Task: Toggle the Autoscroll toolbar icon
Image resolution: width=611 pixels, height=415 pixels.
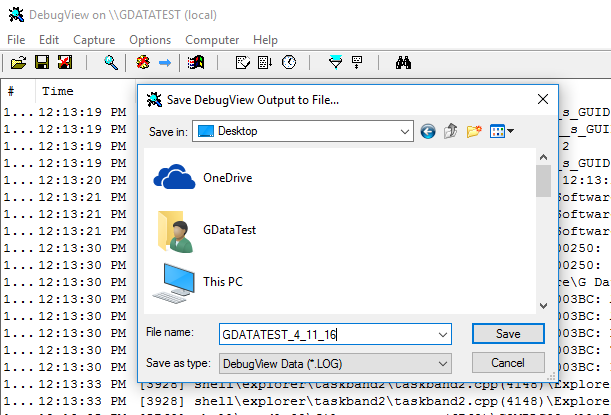Action: 265,62
